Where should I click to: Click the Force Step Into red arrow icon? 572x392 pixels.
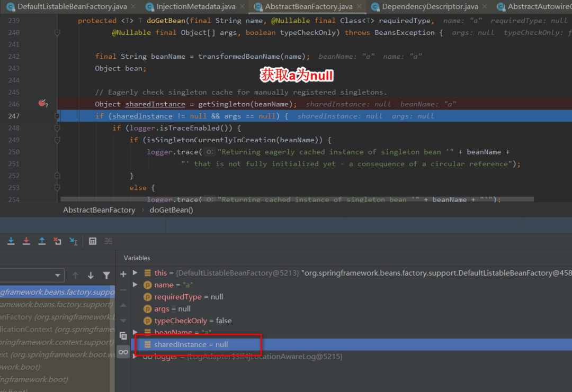[x=26, y=241]
